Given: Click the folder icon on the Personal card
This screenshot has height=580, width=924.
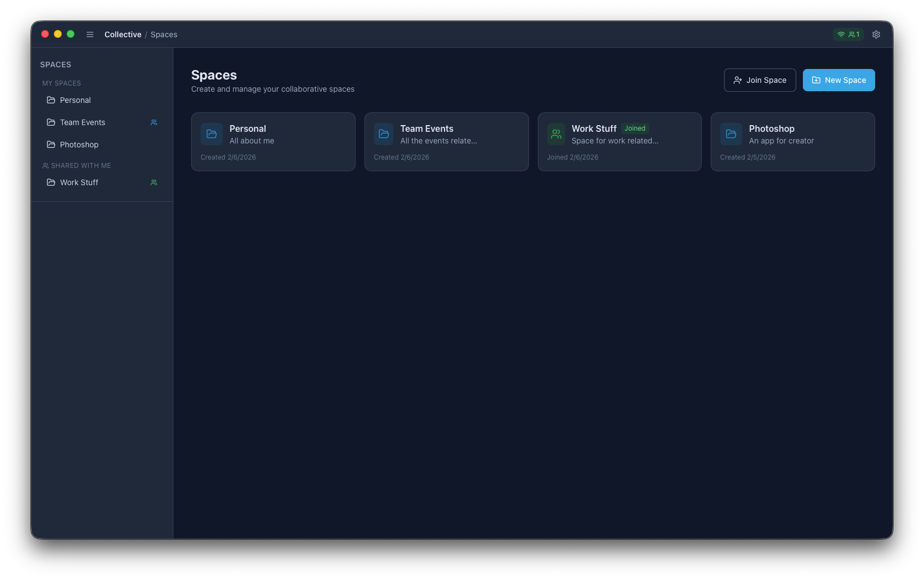Looking at the screenshot, I should pyautogui.click(x=212, y=133).
